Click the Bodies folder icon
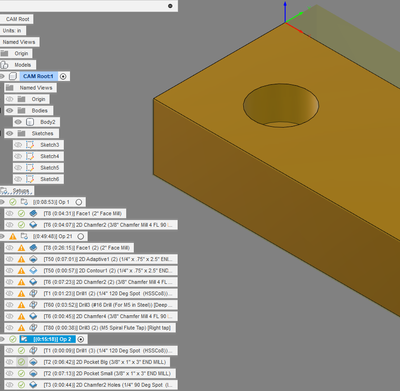Screen dimensions: 400x391 pos(21,110)
